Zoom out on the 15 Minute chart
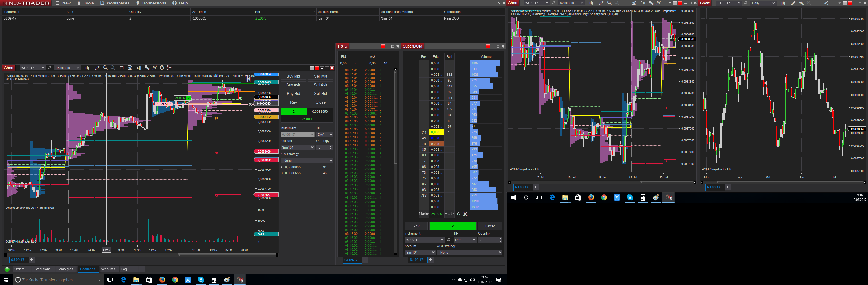The width and height of the screenshot is (868, 285). [113, 68]
